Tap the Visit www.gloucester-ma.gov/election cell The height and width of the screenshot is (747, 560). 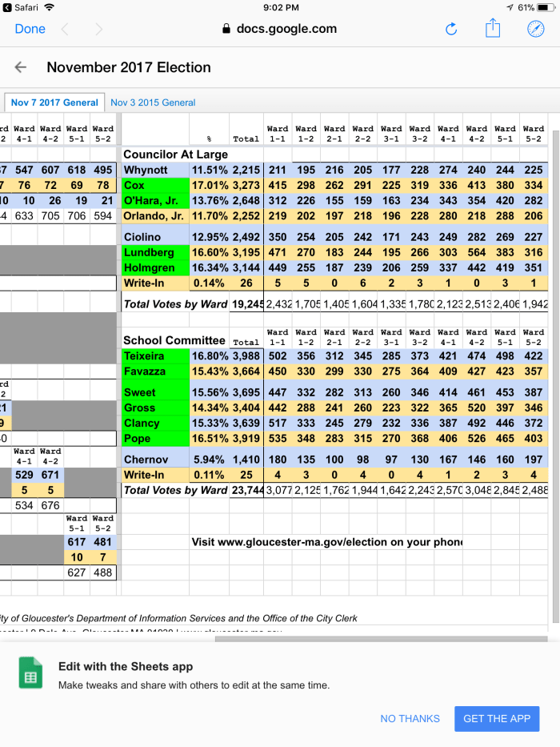[326, 542]
